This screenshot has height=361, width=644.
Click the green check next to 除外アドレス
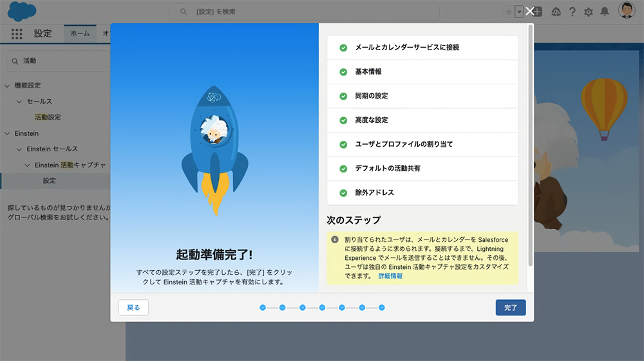(x=343, y=193)
